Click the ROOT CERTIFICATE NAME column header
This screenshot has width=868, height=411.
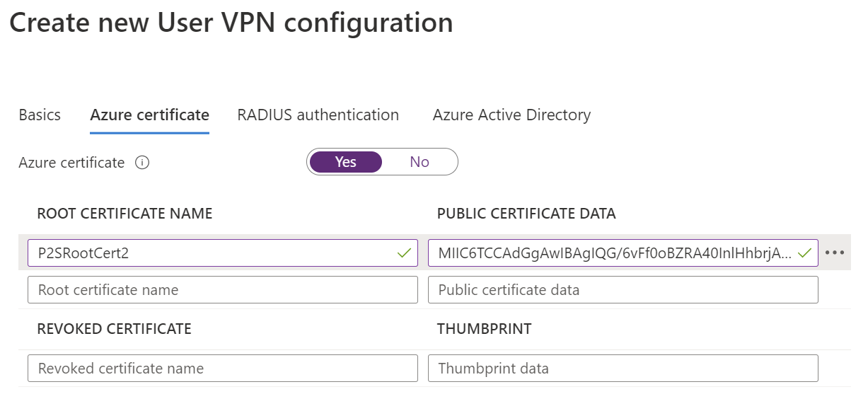pos(125,214)
